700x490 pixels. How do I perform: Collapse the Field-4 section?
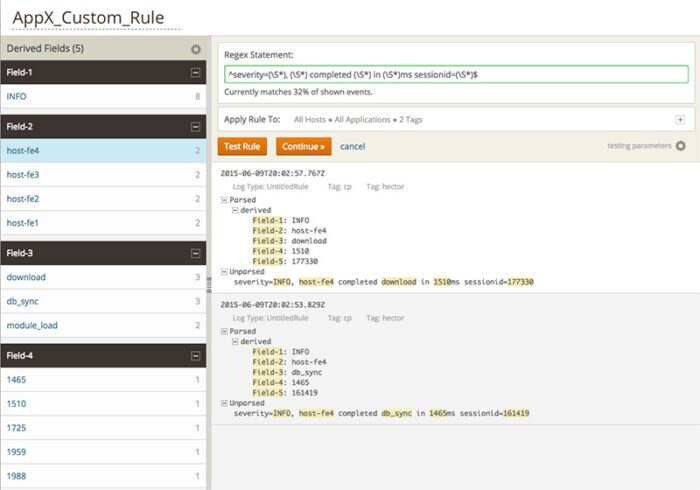coord(196,355)
